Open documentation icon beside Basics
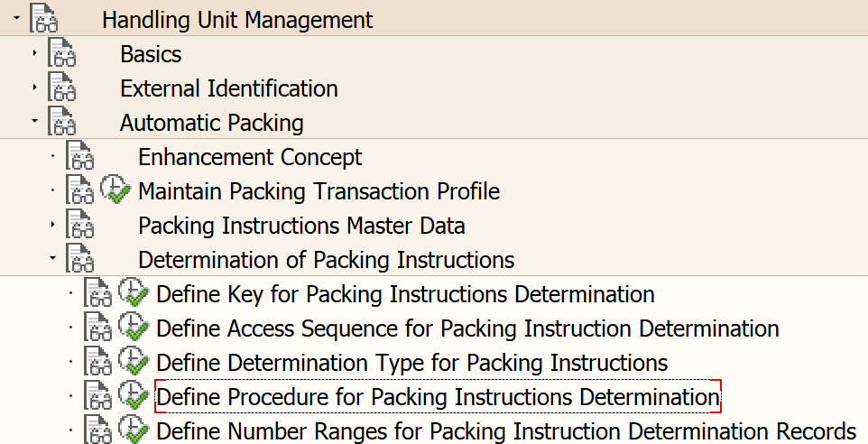The image size is (868, 444). 61,53
